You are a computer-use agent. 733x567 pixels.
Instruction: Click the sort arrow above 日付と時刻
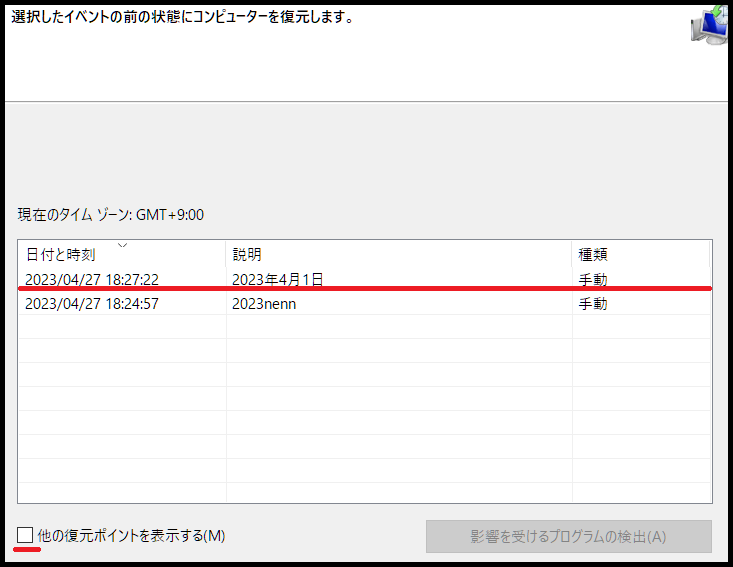(x=122, y=245)
